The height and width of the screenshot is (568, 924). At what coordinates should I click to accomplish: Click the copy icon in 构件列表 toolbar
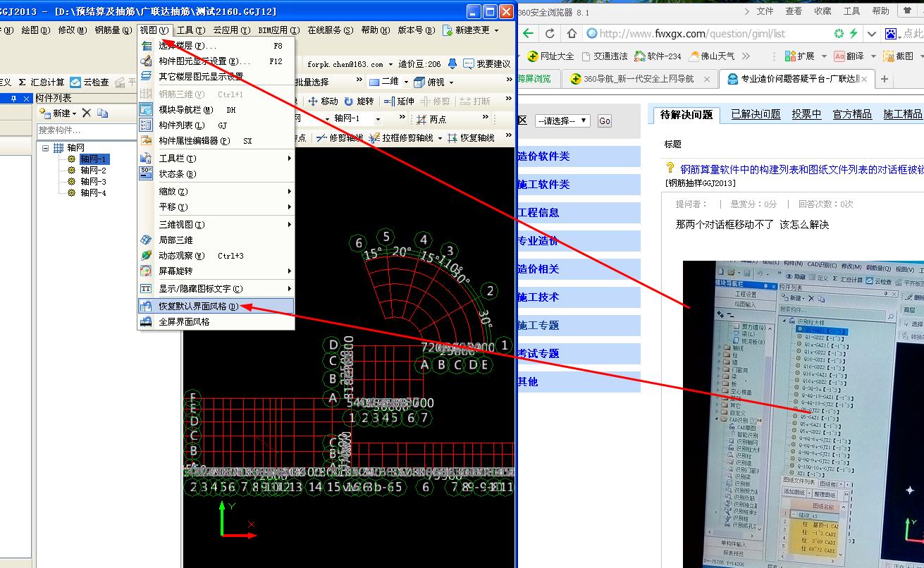(103, 113)
